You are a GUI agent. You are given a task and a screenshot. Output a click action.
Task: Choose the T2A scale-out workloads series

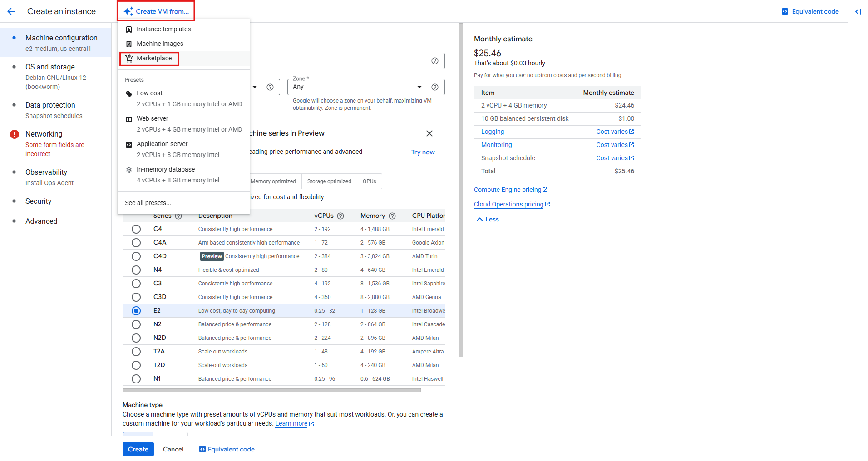(x=136, y=351)
